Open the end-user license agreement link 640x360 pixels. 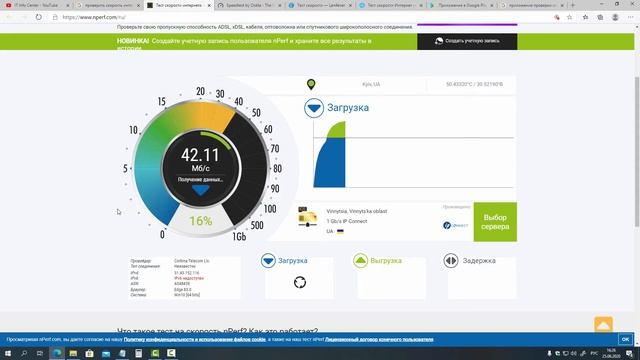pyautogui.click(x=379, y=340)
